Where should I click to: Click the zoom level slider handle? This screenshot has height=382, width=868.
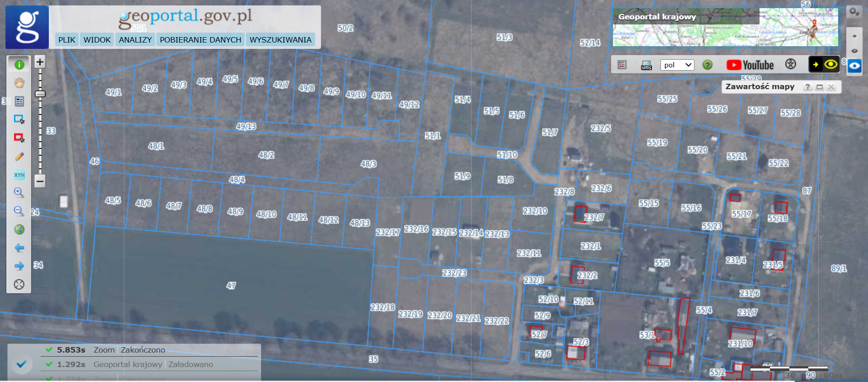coord(40,94)
